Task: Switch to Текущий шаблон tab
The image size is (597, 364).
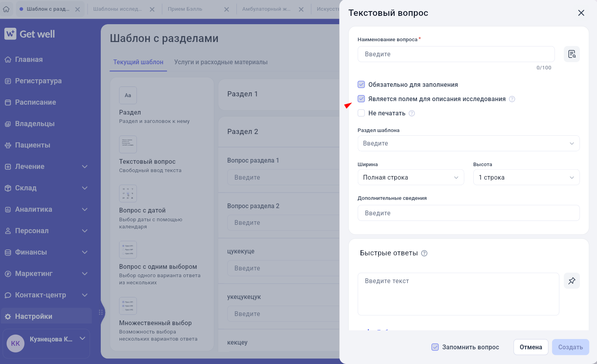Action: (138, 62)
